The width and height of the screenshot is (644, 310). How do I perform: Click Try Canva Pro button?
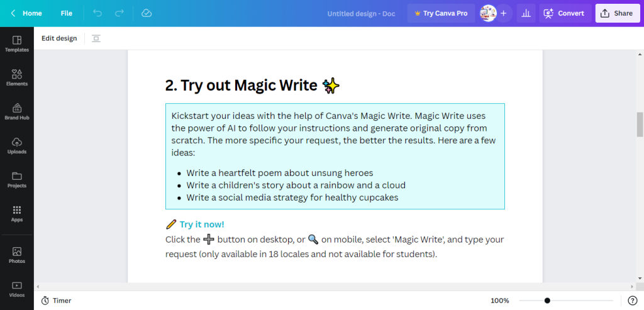[441, 13]
